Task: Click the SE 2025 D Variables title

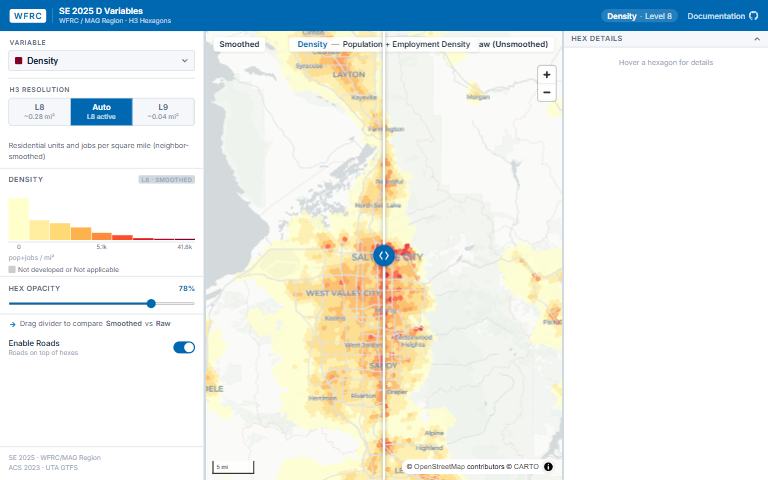Action: pos(101,11)
